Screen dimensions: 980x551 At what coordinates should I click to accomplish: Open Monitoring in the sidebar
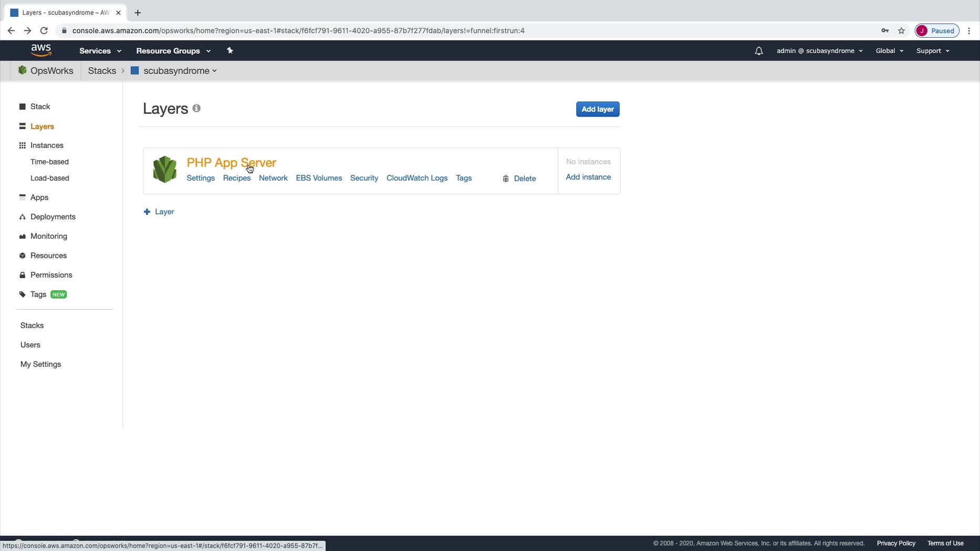tap(49, 236)
